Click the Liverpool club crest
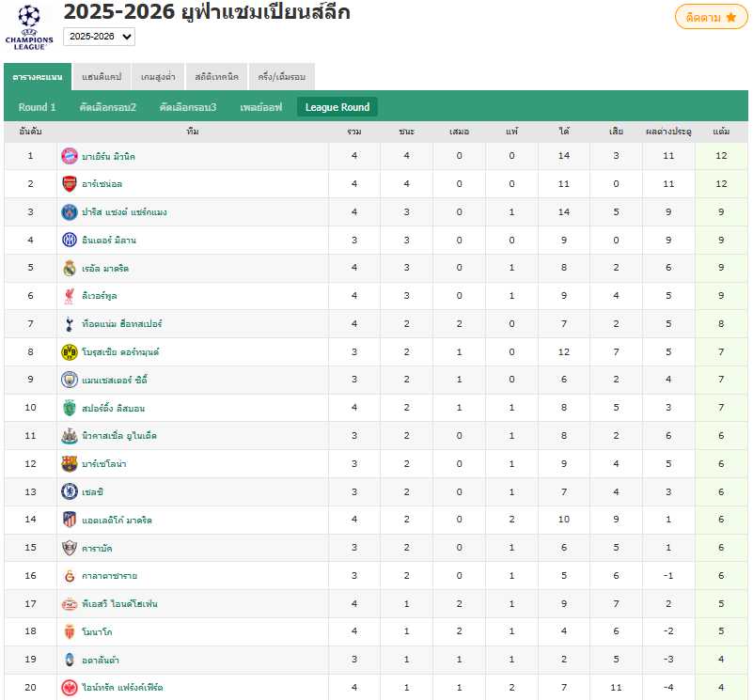The image size is (753, 700). click(x=70, y=296)
